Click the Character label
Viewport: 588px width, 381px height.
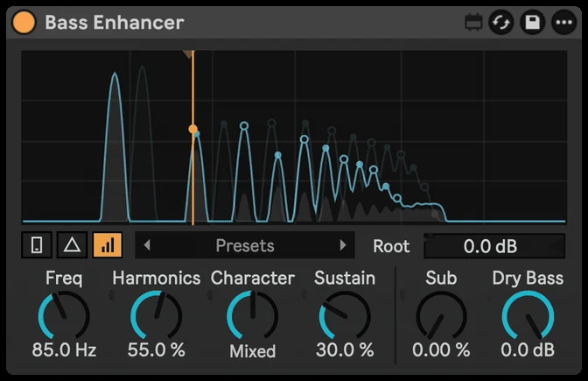coord(253,279)
